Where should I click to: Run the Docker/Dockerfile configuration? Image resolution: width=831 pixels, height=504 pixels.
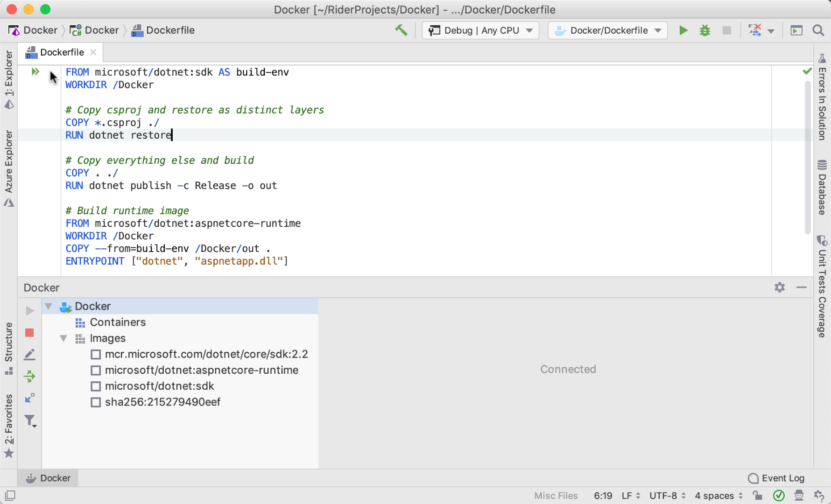(683, 30)
